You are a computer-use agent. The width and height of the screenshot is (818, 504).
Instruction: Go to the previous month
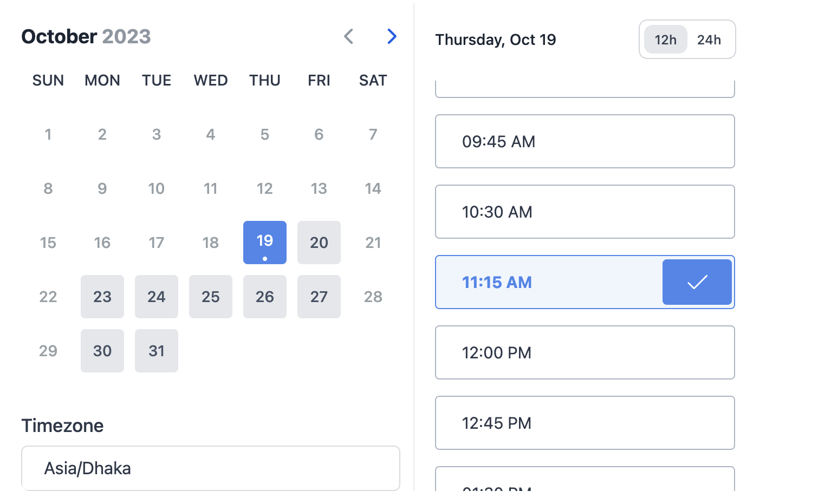click(x=349, y=37)
